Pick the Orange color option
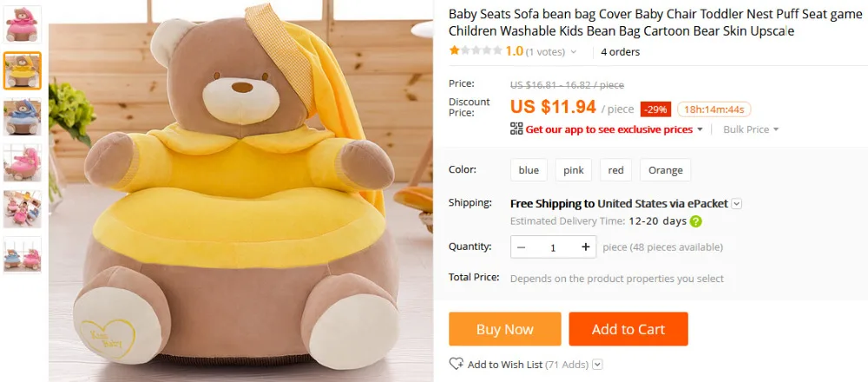868x382 pixels. (x=666, y=170)
